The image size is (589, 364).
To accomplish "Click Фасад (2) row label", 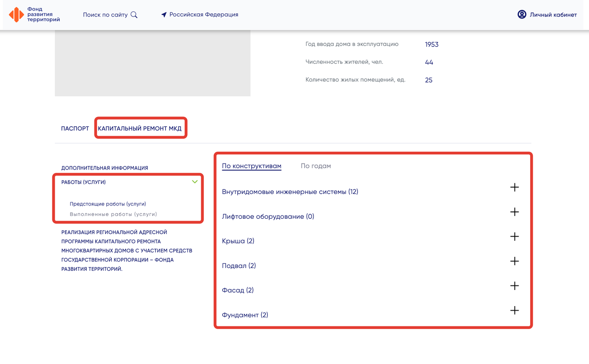I will (238, 290).
